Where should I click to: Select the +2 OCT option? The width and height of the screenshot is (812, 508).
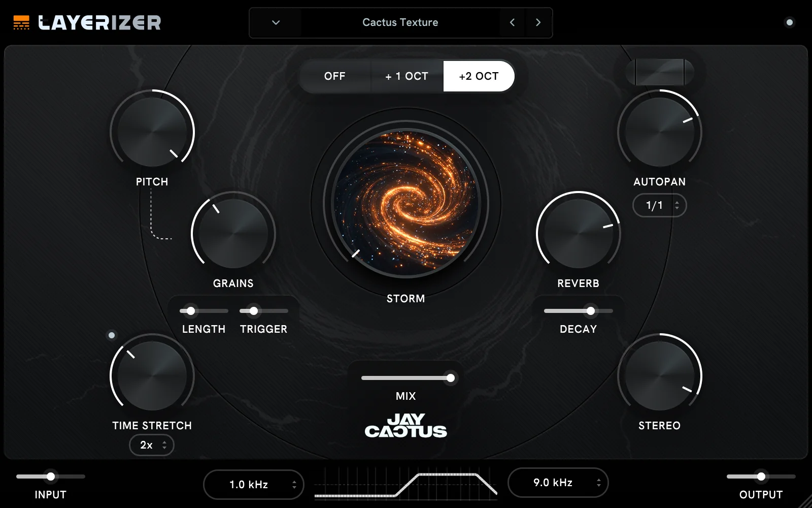click(479, 76)
